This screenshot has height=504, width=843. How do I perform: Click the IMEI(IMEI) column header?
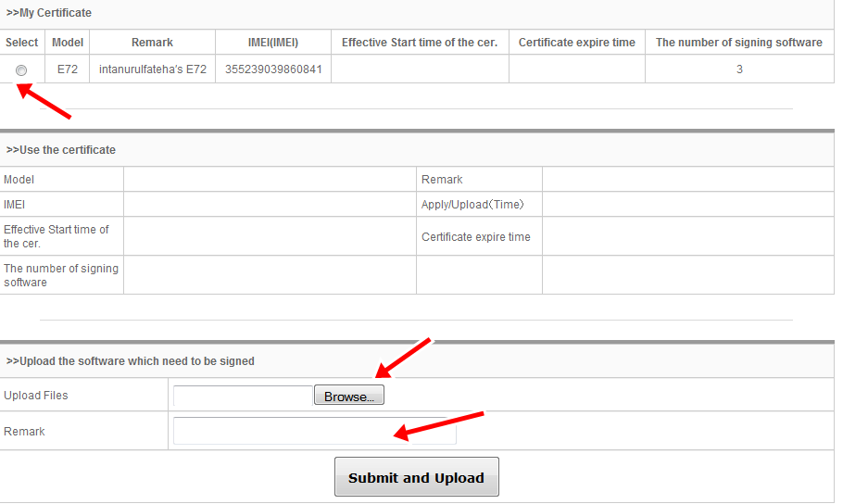(x=273, y=43)
